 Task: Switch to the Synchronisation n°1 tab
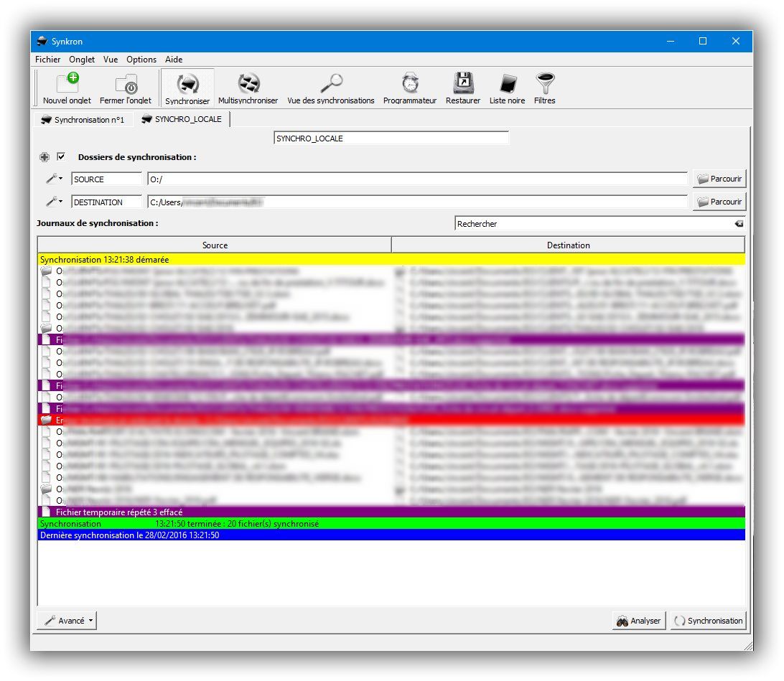83,120
